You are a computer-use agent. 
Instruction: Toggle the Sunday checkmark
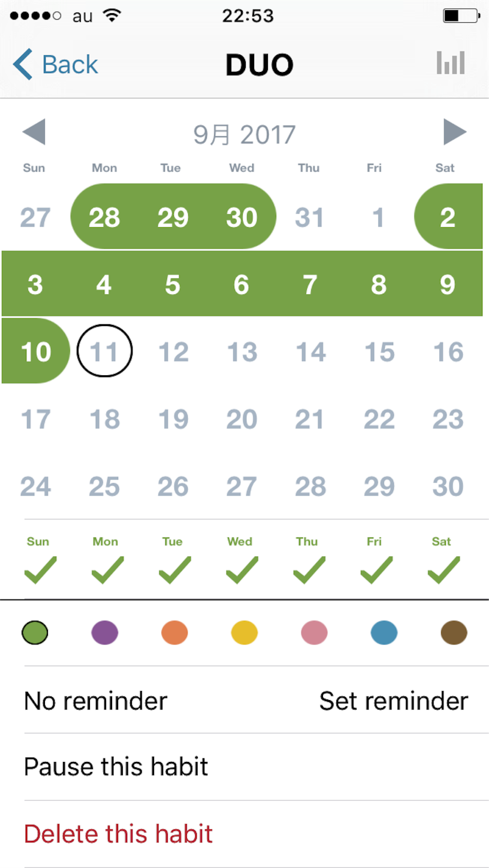point(41,570)
